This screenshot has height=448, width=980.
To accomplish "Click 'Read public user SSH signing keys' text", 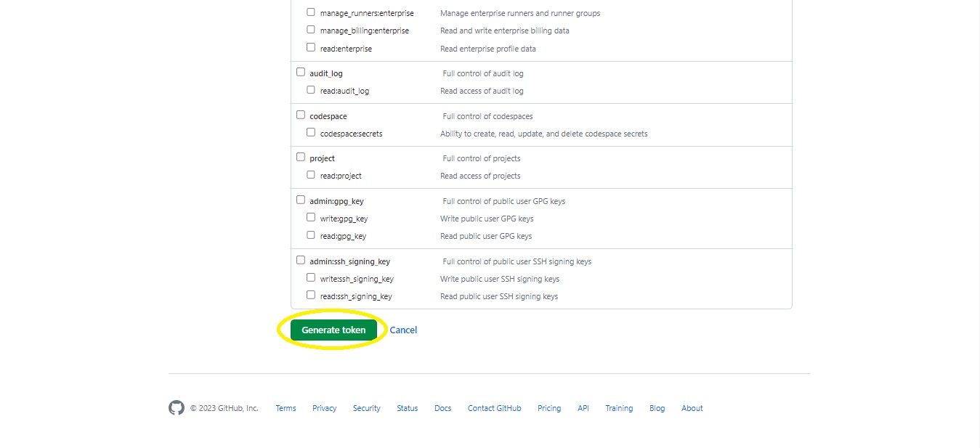I will [x=499, y=296].
